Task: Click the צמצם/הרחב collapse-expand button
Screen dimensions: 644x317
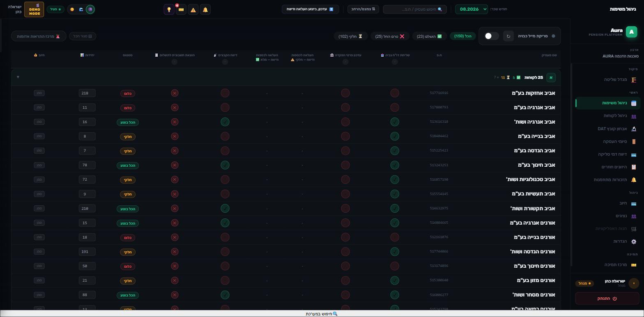Action: [x=363, y=9]
